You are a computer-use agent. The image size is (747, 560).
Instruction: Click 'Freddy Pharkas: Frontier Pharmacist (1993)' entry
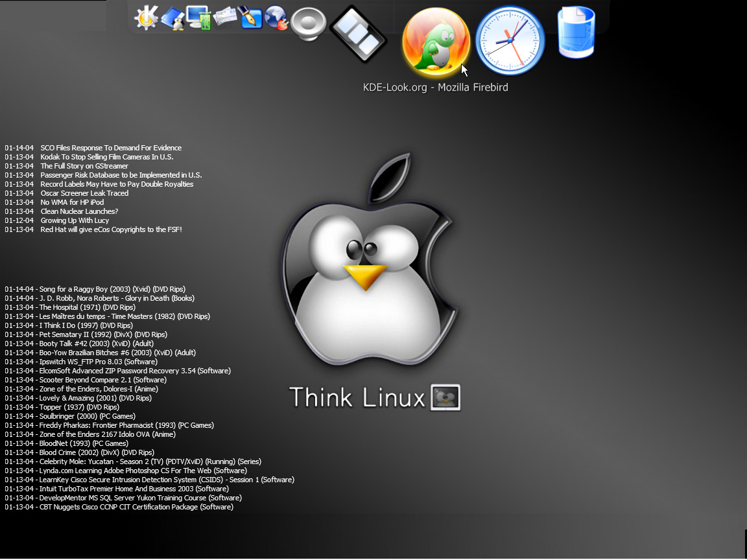[109, 425]
